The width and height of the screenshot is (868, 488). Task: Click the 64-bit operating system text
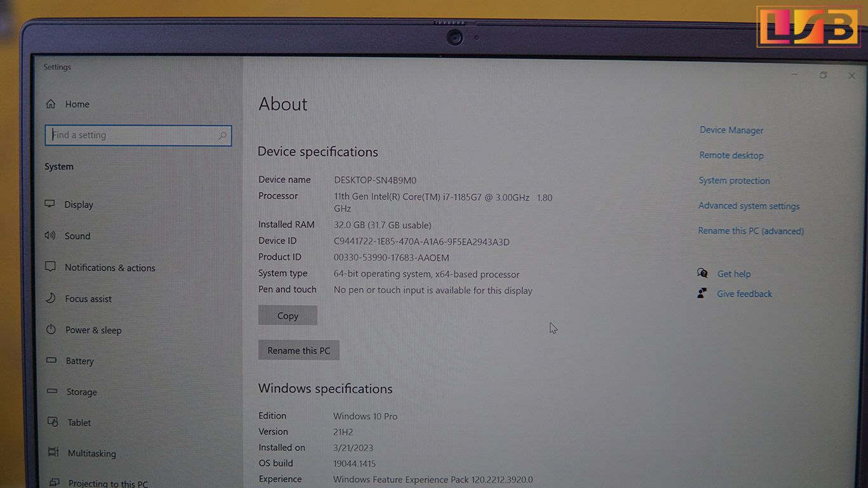click(426, 274)
